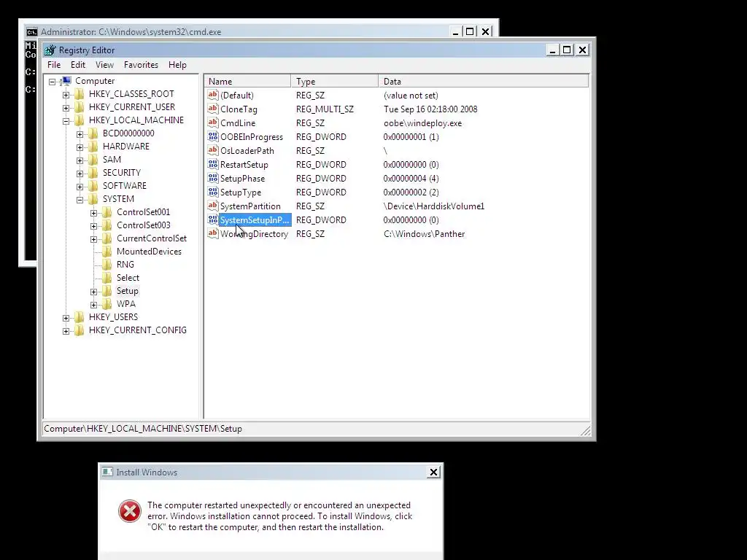Select the MountedDevices tree label
Viewport: 747px width, 560px height.
[149, 252]
